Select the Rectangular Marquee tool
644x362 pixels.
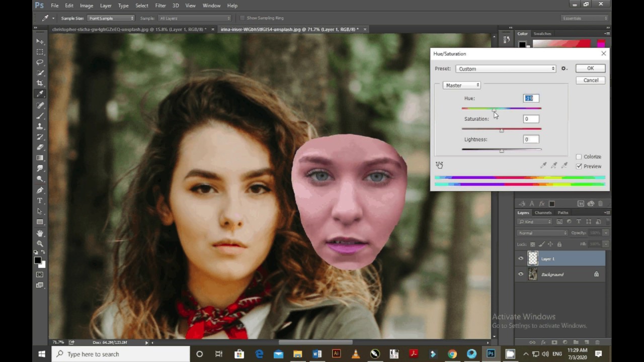pos(40,52)
